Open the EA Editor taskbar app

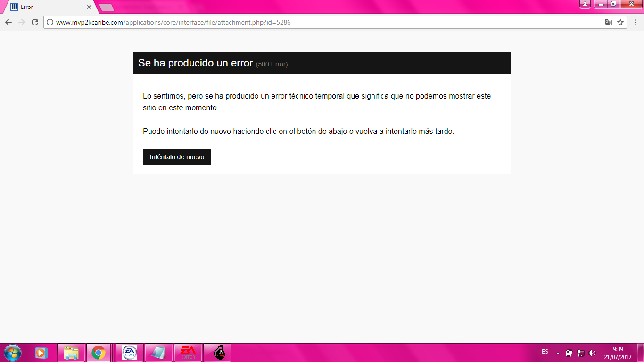(x=188, y=353)
